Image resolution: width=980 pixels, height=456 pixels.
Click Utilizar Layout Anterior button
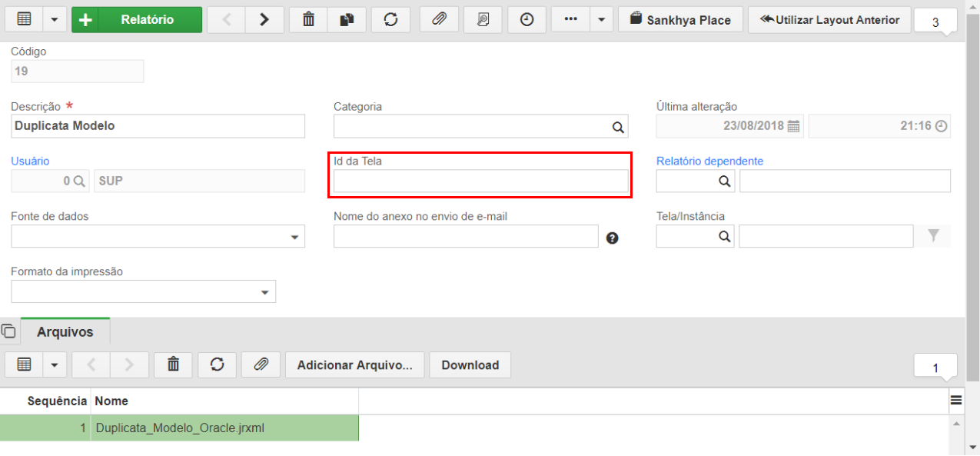(x=829, y=19)
